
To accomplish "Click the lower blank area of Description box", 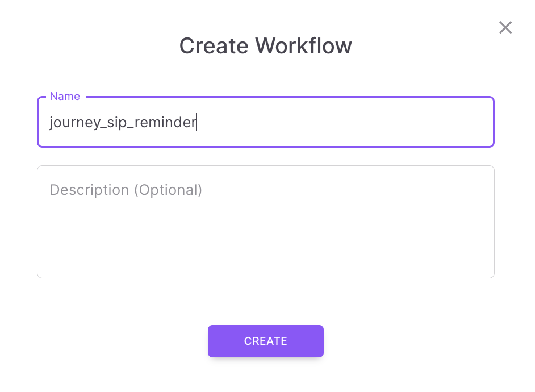I will tap(265, 245).
